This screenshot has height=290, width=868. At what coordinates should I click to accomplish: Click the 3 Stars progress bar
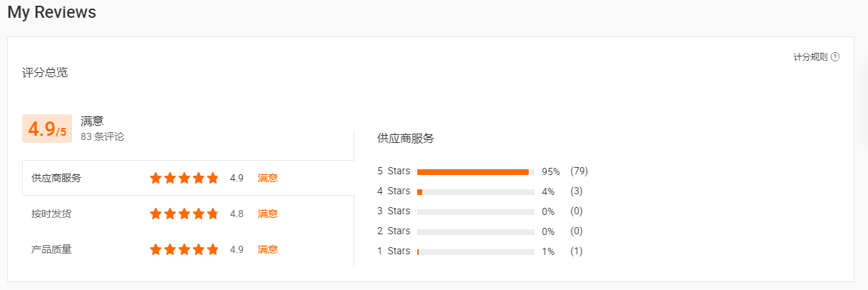coord(475,211)
